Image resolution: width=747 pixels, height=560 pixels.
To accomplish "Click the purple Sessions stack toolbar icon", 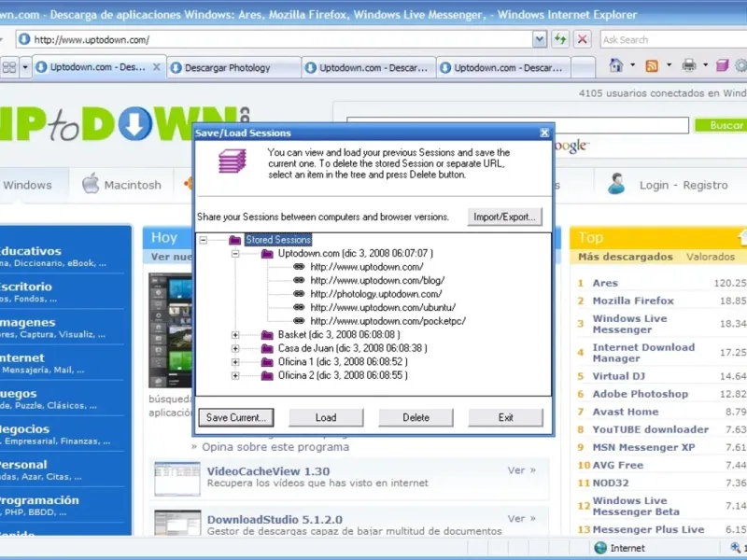I will (722, 65).
